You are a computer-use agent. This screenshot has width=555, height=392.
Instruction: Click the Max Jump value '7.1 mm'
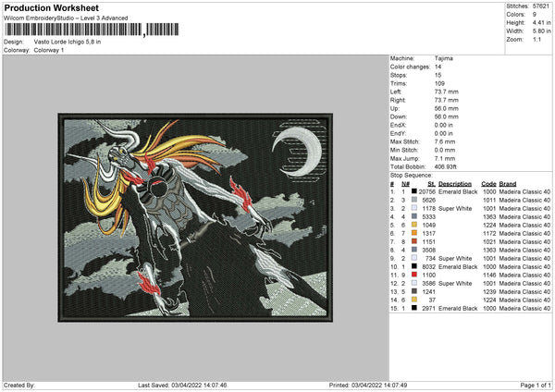[x=445, y=158]
